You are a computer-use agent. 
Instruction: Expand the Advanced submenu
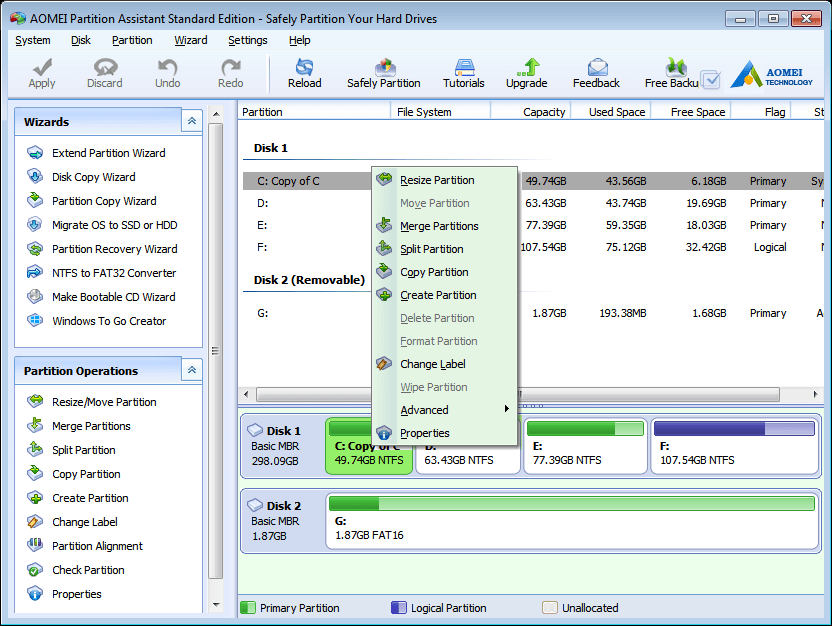(x=424, y=410)
